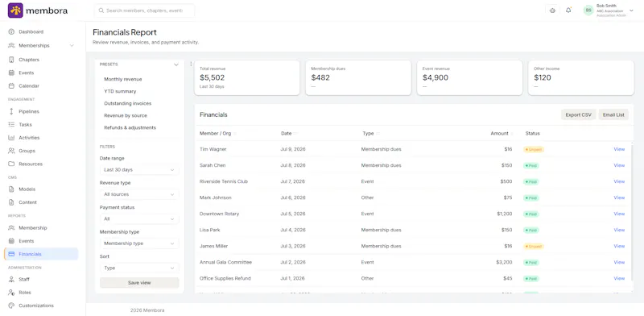Screen dimensions: 644x316
Task: View Tim Wagner's transaction
Action: [619, 149]
